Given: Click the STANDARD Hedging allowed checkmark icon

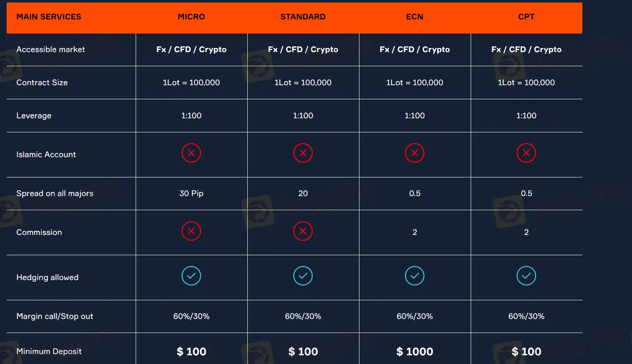Looking at the screenshot, I should point(303,276).
